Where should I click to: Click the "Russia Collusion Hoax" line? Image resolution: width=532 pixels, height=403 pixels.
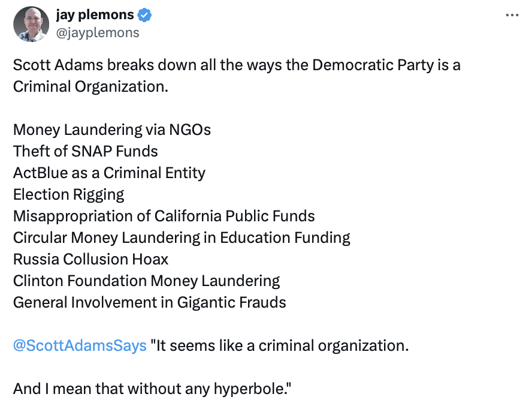tap(90, 259)
